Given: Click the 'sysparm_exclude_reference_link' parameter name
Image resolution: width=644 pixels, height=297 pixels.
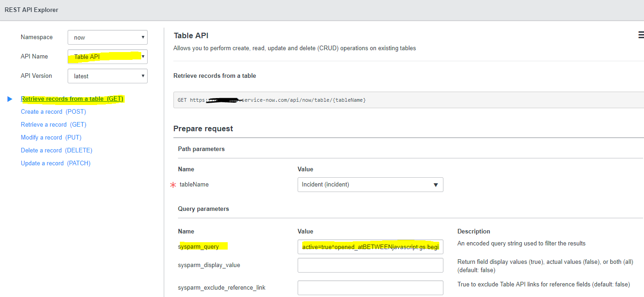Looking at the screenshot, I should click(222, 288).
